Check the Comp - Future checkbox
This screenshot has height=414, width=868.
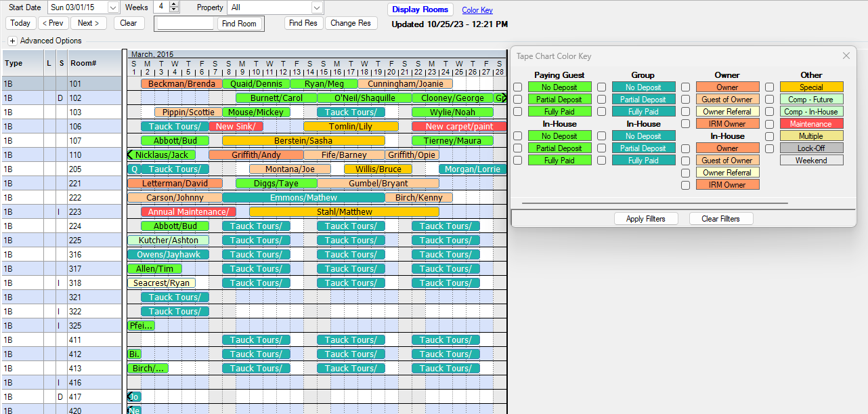coord(769,100)
